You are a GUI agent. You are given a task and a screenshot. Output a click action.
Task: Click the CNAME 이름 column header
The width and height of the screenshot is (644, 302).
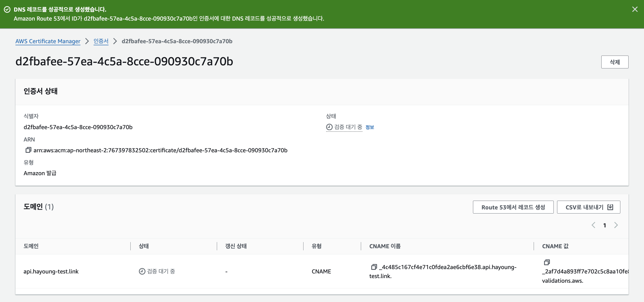point(385,246)
